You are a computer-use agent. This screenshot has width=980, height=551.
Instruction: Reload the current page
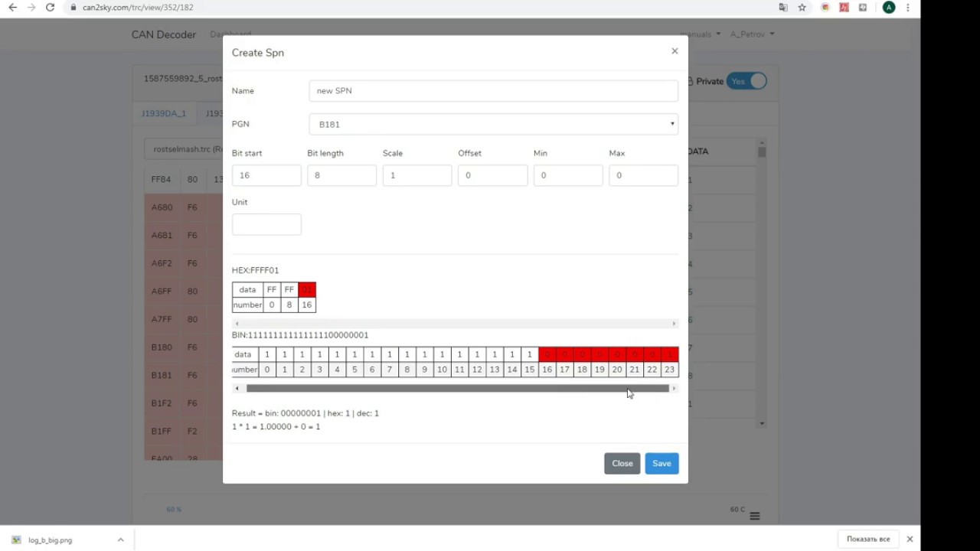point(50,8)
